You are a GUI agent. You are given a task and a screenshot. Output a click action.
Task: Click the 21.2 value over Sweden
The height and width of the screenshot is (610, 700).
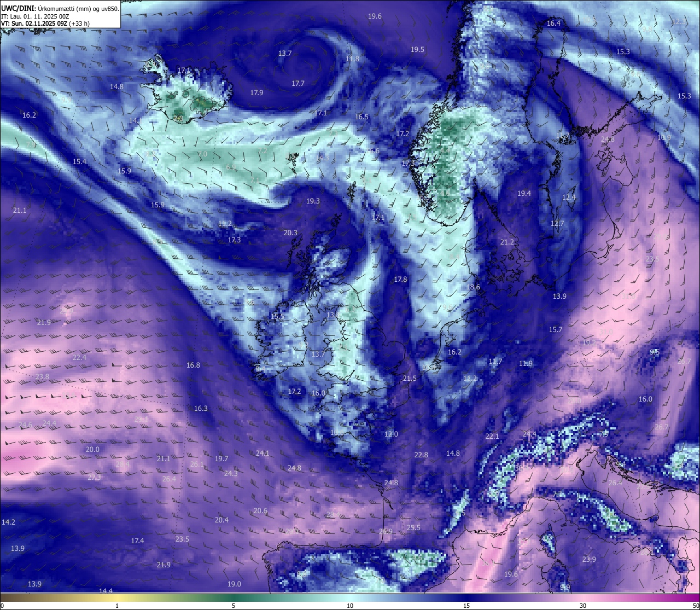click(x=507, y=242)
